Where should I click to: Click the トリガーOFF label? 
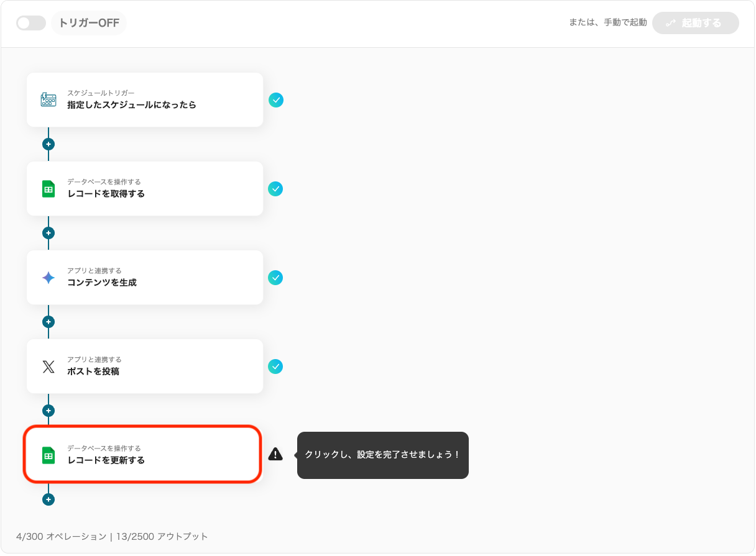click(x=89, y=23)
